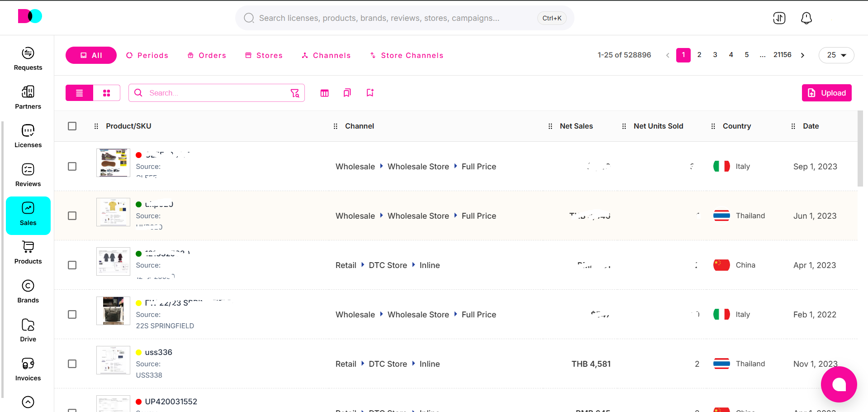
Task: Open the 25 per page dropdown
Action: (x=836, y=55)
